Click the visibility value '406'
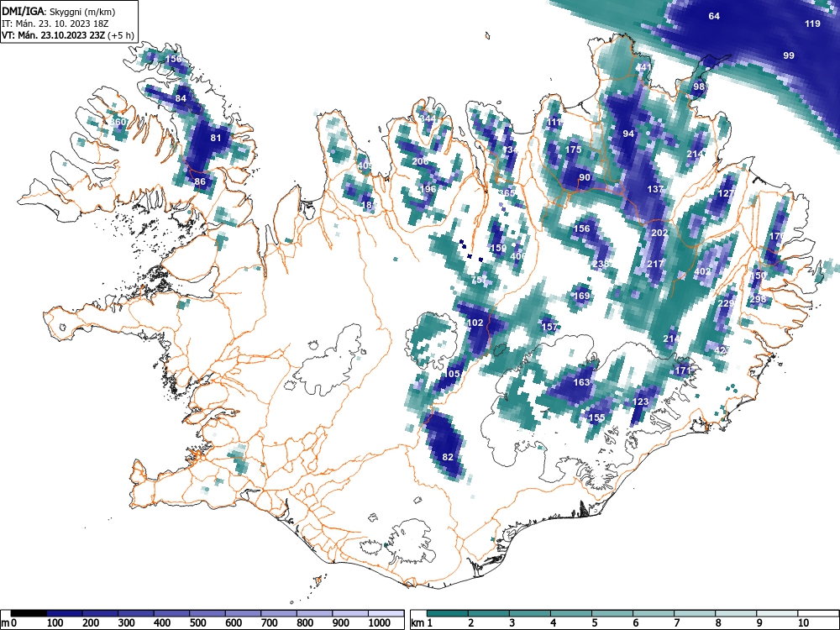840x630 pixels. (x=517, y=256)
